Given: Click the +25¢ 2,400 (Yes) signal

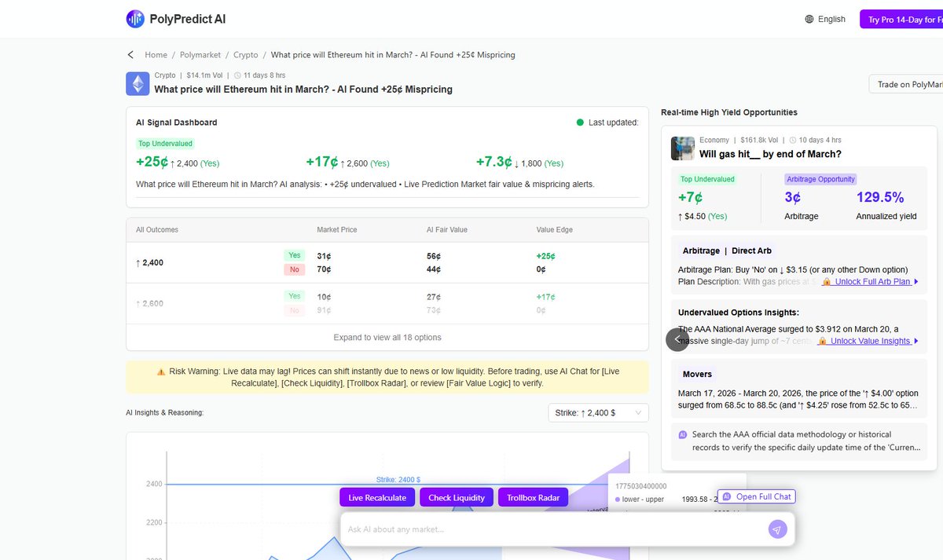Looking at the screenshot, I should pyautogui.click(x=178, y=162).
